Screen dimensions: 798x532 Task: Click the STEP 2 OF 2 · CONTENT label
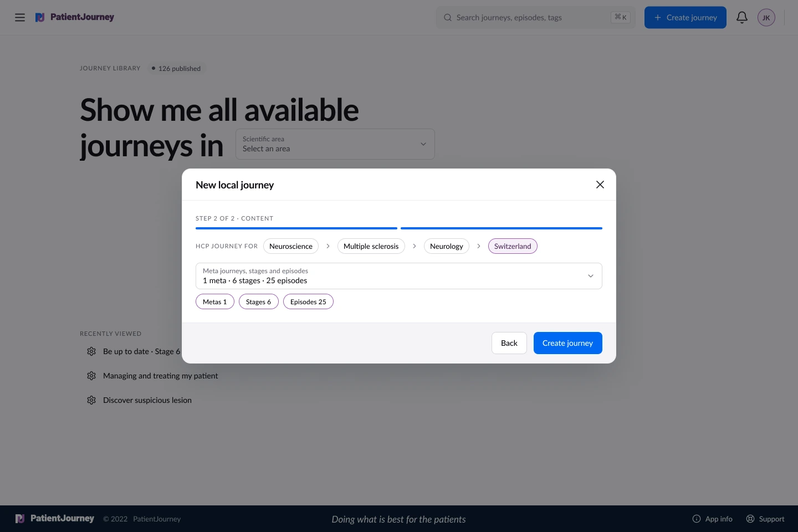[234, 218]
